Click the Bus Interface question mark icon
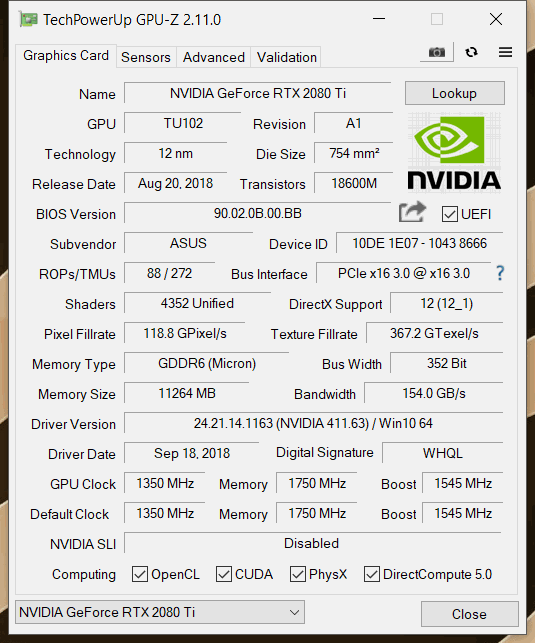 [x=500, y=273]
